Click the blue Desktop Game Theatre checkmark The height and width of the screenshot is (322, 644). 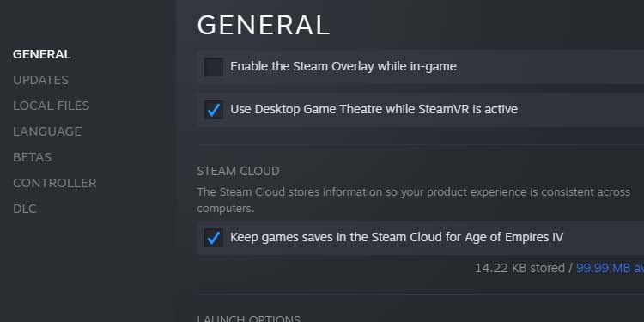pos(214,110)
